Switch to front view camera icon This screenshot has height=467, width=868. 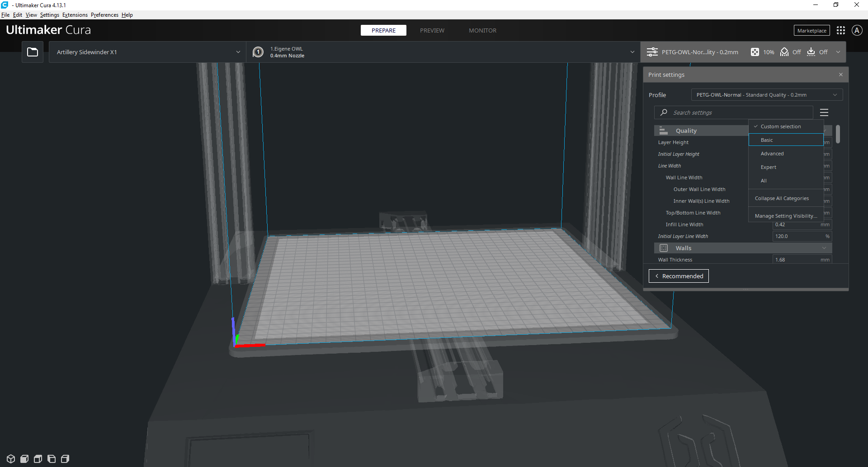point(24,459)
